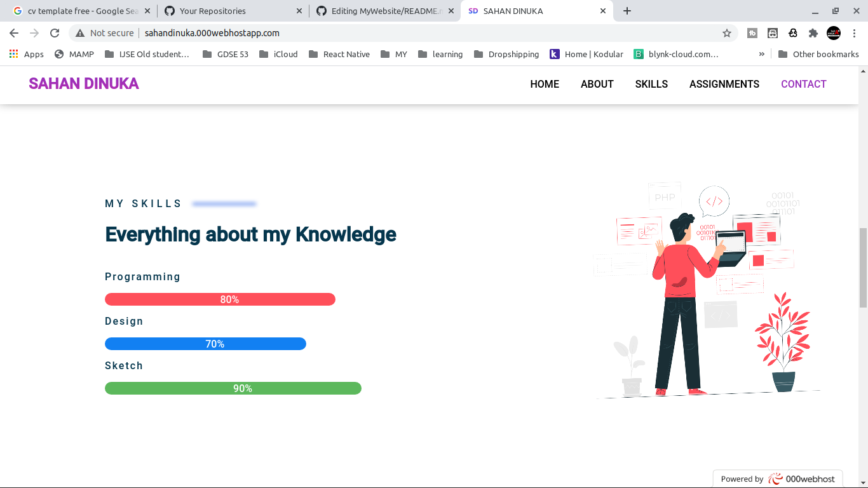Screen dimensions: 868x488
Task: Go to SKILLS in the site navigation
Action: (651, 84)
